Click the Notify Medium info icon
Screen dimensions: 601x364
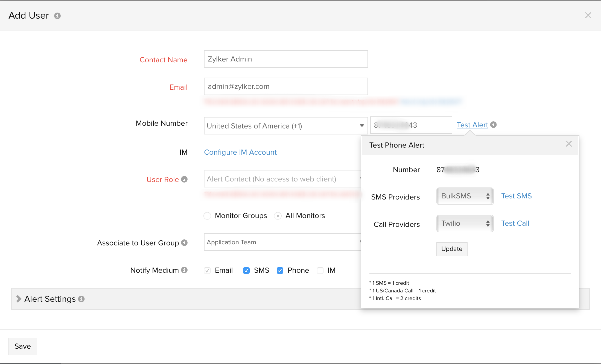tap(185, 270)
